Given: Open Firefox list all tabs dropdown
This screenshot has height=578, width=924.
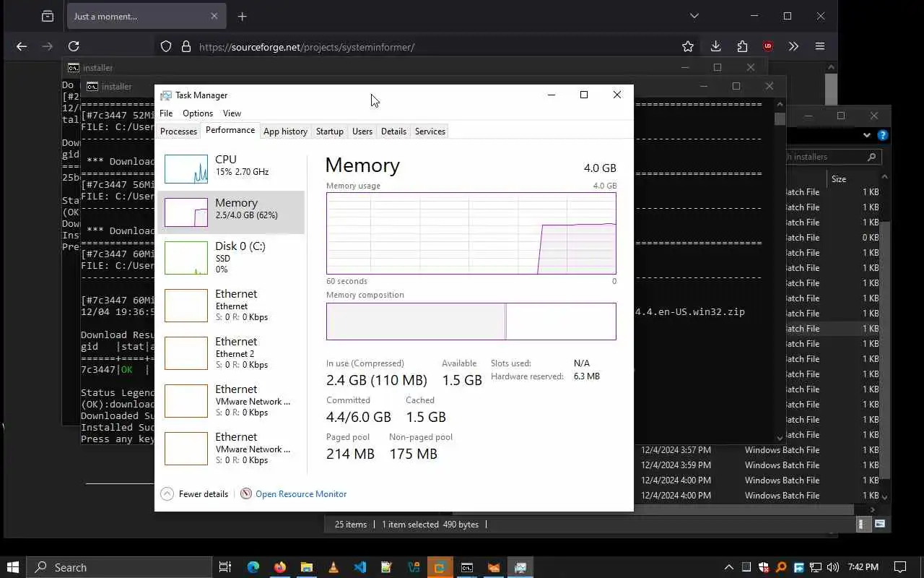Looking at the screenshot, I should coord(694,16).
